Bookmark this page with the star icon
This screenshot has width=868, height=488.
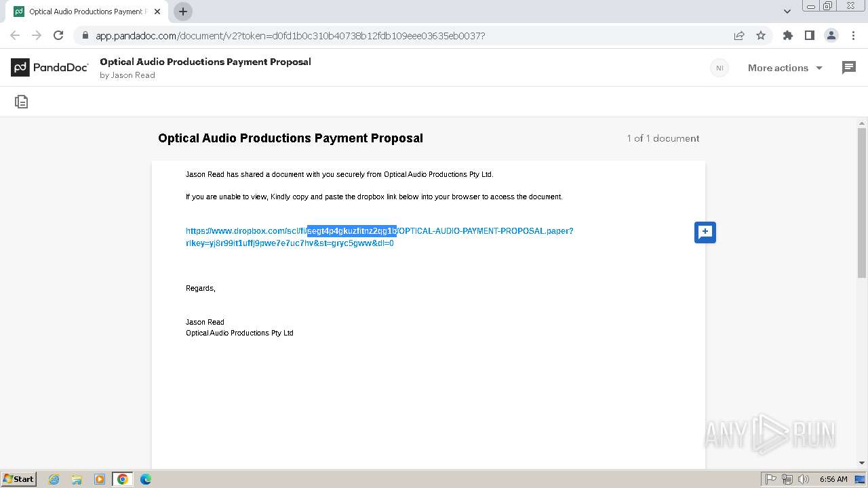[761, 35]
